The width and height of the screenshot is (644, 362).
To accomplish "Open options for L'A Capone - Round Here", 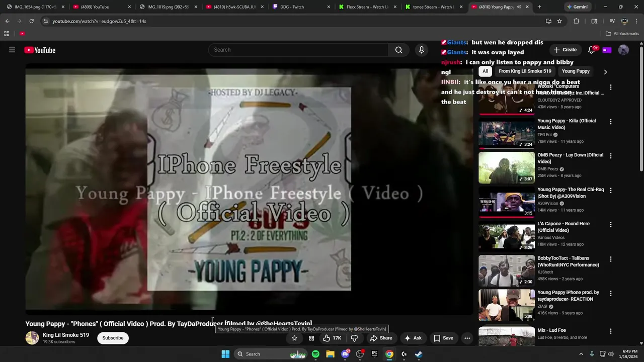I will (x=611, y=225).
